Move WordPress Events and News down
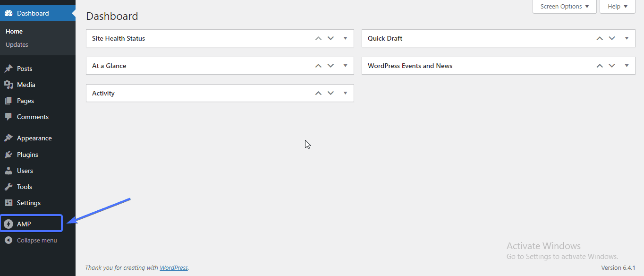 612,66
